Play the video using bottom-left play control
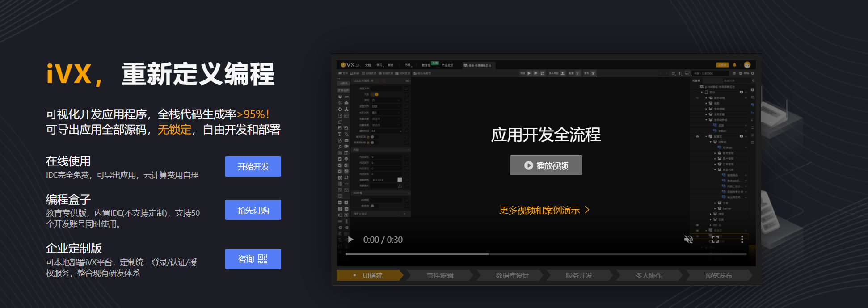 point(350,240)
